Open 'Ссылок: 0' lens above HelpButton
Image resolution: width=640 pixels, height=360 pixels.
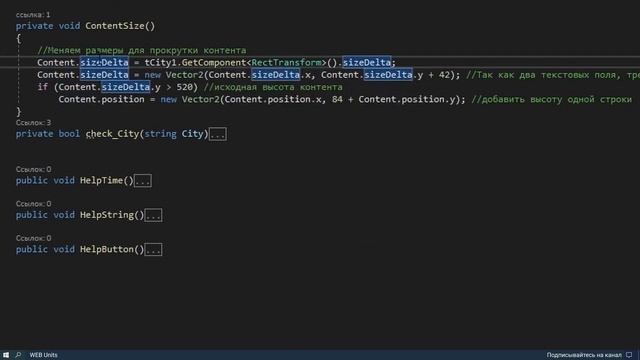click(33, 238)
